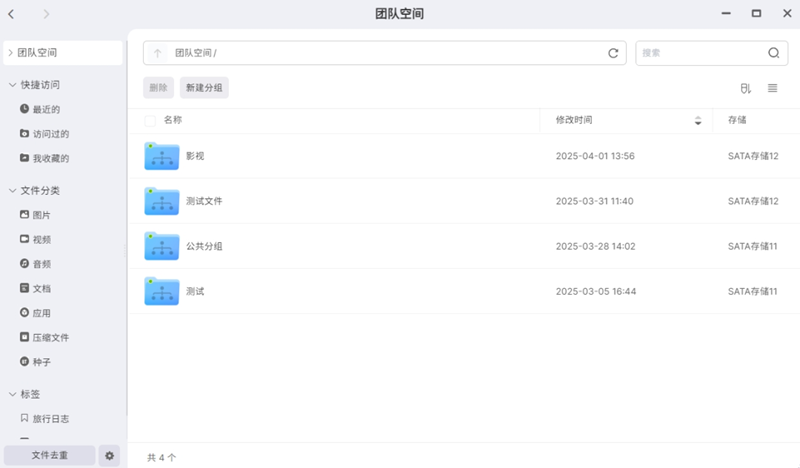Click the 存储 column header
The width and height of the screenshot is (800, 468).
point(737,120)
